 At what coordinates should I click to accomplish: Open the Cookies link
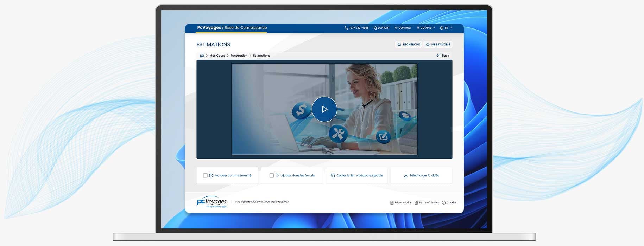[449, 202]
